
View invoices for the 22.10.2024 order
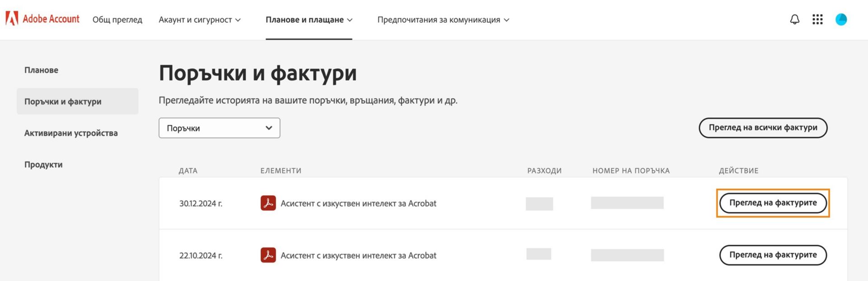(x=773, y=255)
